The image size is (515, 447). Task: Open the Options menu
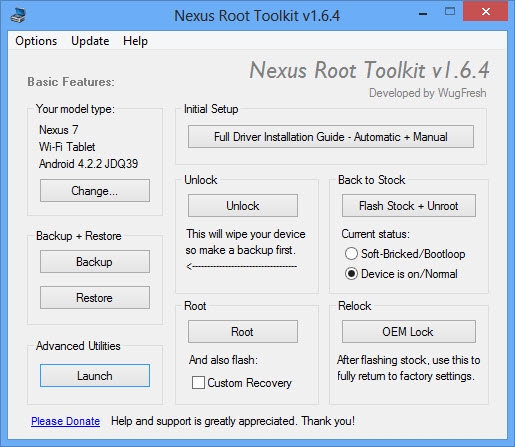36,41
